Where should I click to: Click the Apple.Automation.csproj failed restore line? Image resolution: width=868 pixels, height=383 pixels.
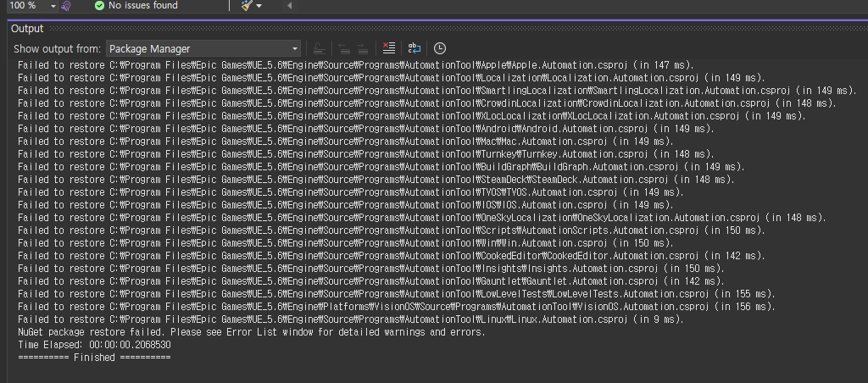coord(355,64)
